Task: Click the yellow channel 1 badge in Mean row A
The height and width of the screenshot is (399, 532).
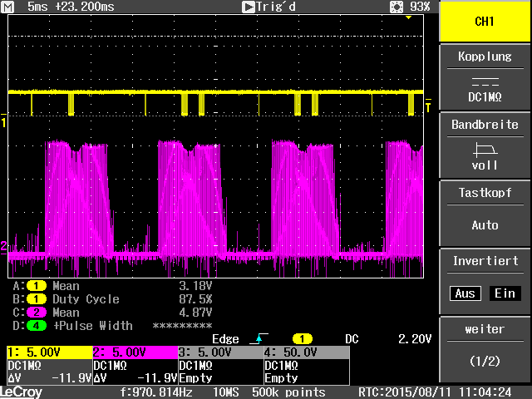Action: pyautogui.click(x=37, y=286)
